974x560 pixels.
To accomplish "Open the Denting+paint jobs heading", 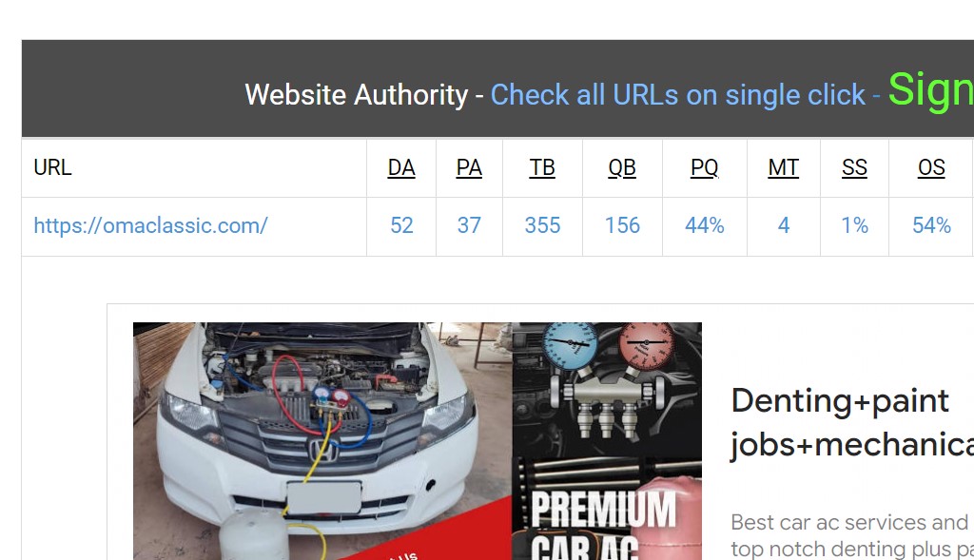I will pyautogui.click(x=852, y=423).
